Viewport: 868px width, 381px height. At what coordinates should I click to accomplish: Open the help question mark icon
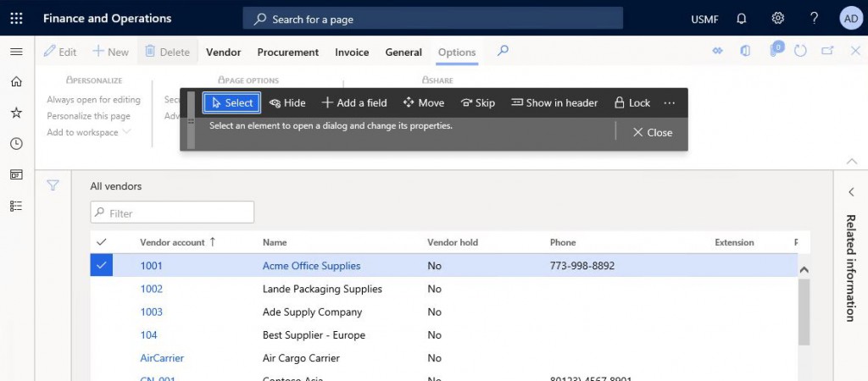click(814, 19)
